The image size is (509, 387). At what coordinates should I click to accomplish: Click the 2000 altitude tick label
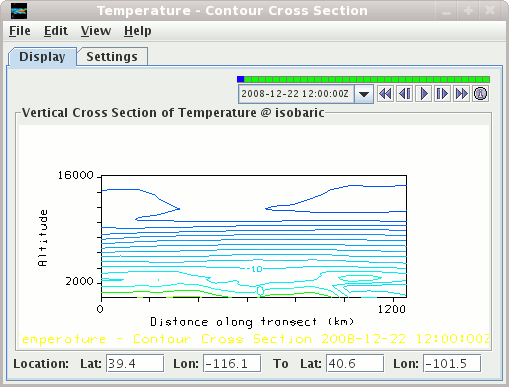[79, 282]
